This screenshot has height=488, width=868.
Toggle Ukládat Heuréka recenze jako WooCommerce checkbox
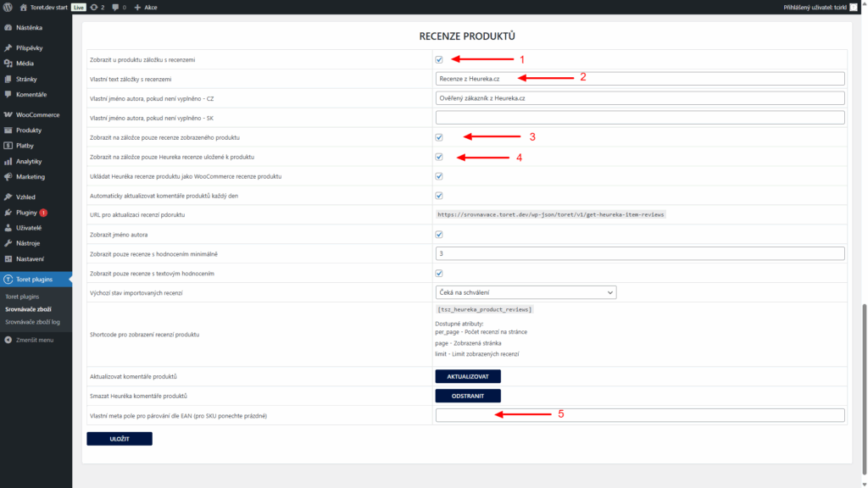pos(439,176)
